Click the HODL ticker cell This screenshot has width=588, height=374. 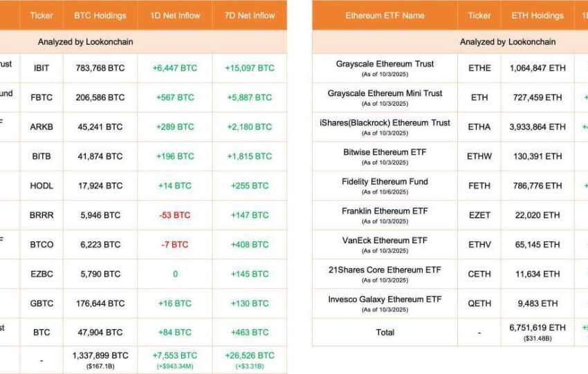(42, 186)
